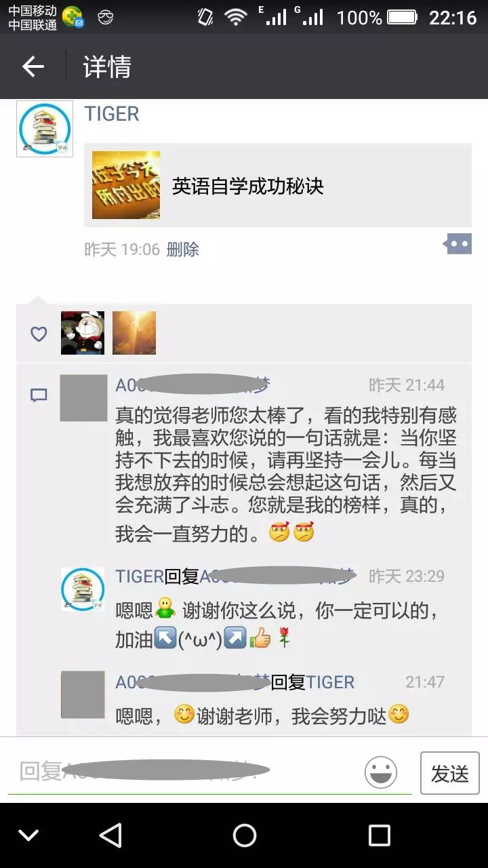Image resolution: width=488 pixels, height=868 pixels.
Task: Tap TIGER link after 回复 in last comment
Action: [330, 682]
